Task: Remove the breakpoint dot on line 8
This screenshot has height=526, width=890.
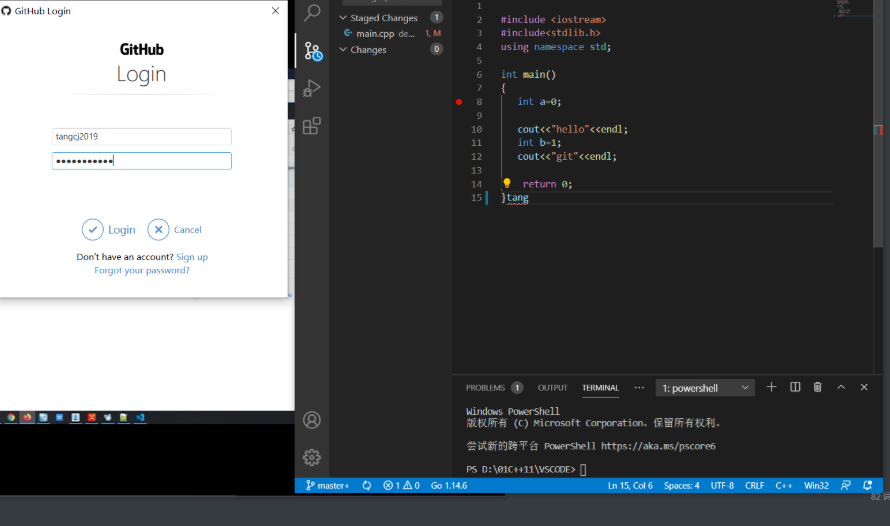Action: [459, 102]
